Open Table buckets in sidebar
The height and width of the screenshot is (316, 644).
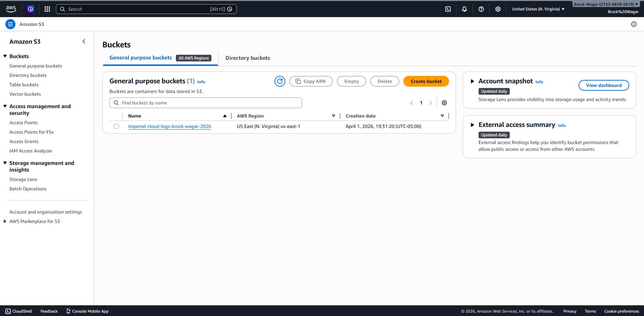click(x=24, y=85)
